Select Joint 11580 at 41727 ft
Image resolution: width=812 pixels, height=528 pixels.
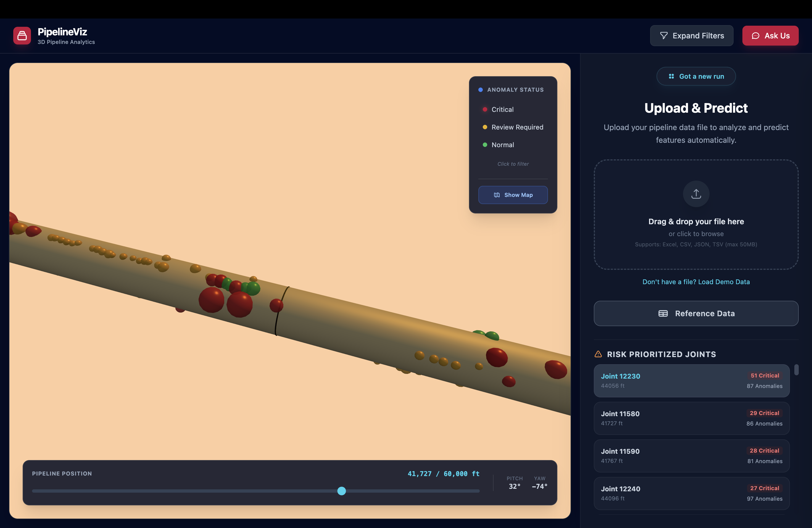coord(691,418)
